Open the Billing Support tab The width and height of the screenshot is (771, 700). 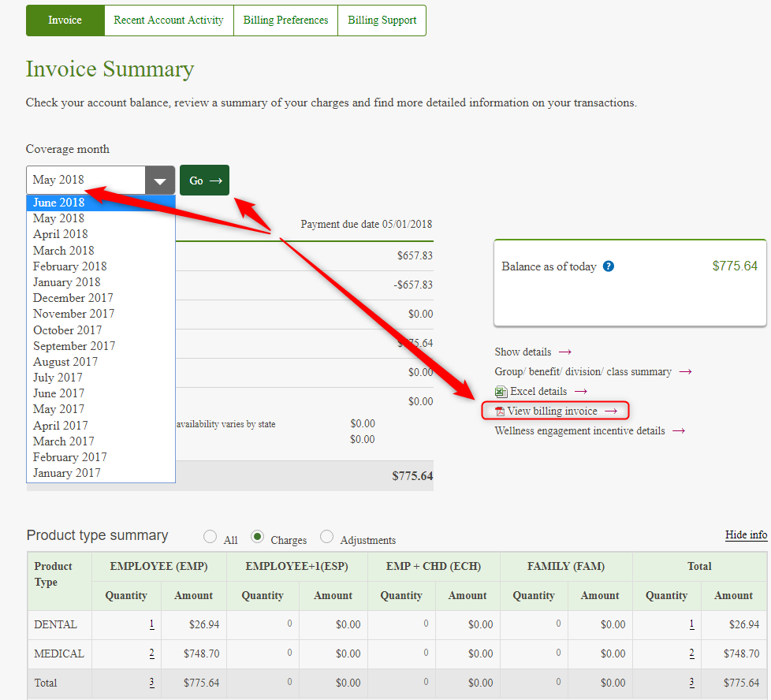tap(382, 20)
